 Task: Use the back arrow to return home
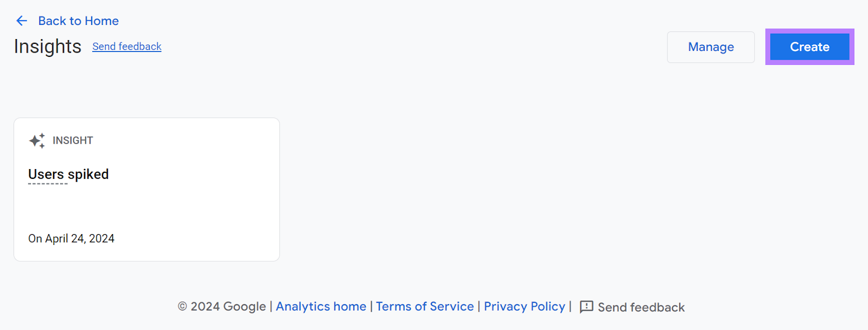click(x=21, y=21)
